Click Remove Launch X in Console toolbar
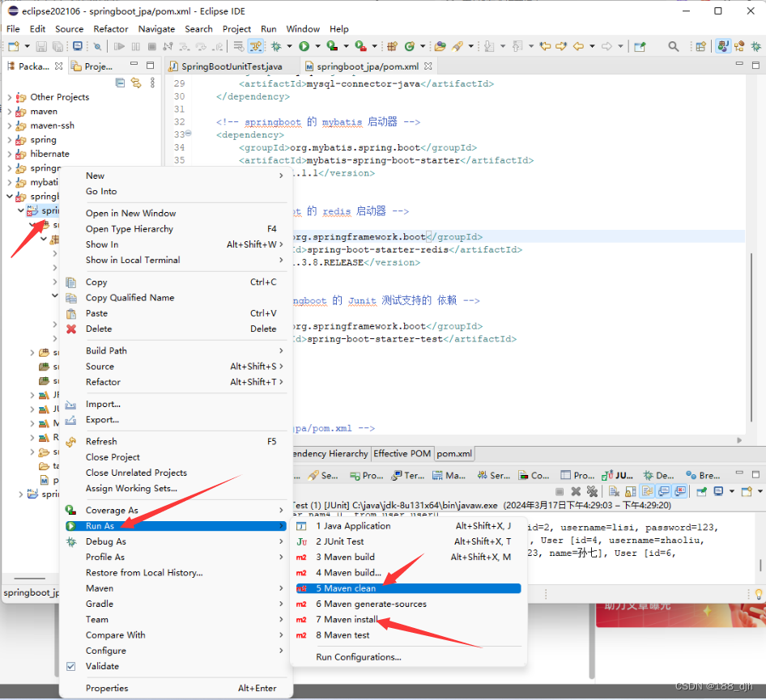Image resolution: width=766 pixels, height=700 pixels. click(x=576, y=491)
